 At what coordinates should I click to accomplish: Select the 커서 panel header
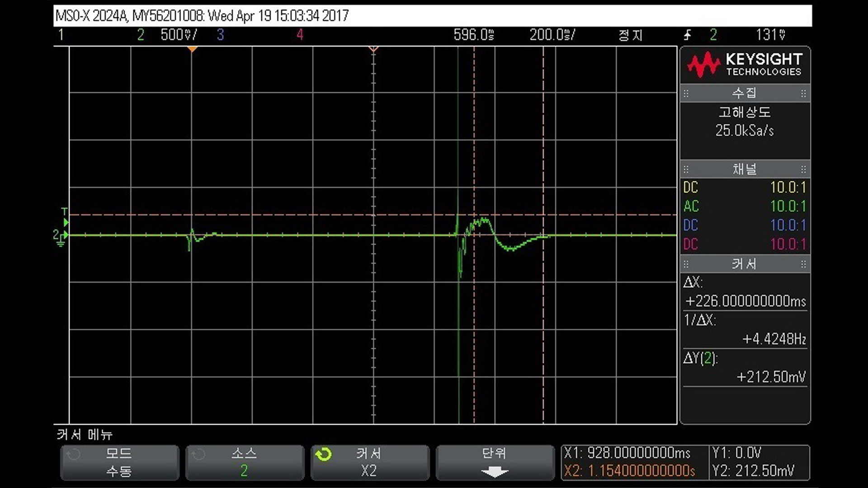(x=745, y=264)
